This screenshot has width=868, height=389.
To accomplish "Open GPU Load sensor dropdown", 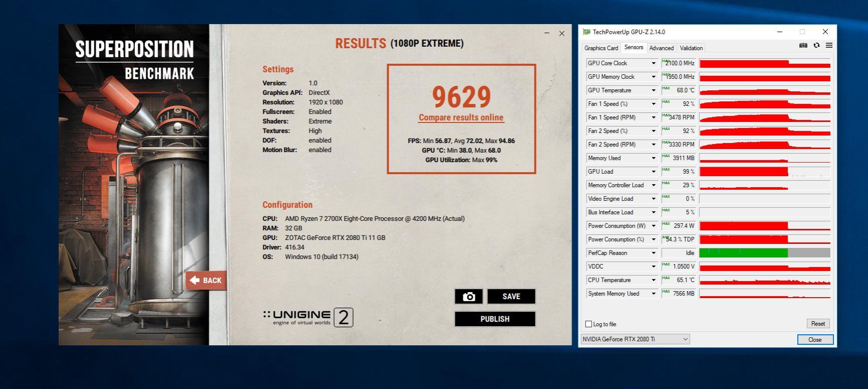I will click(653, 172).
